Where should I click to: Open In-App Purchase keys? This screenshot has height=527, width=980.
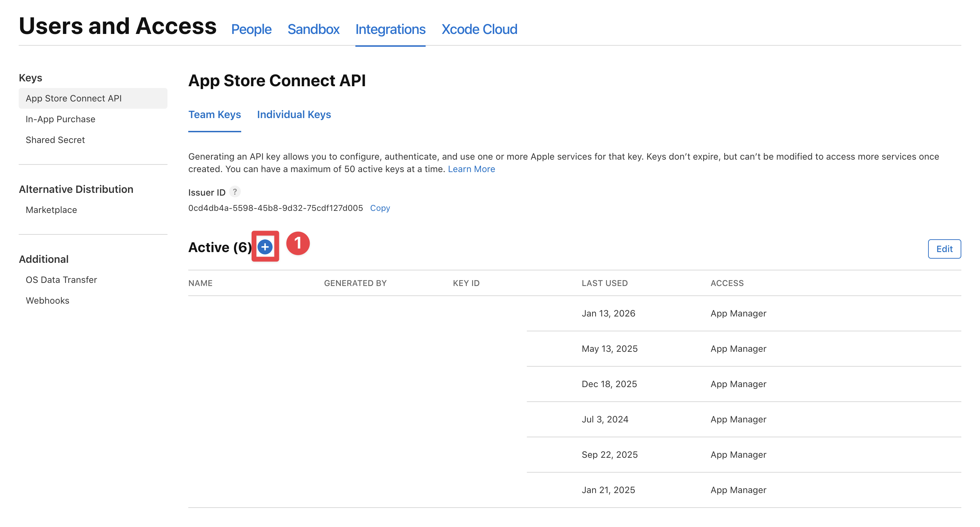tap(60, 119)
